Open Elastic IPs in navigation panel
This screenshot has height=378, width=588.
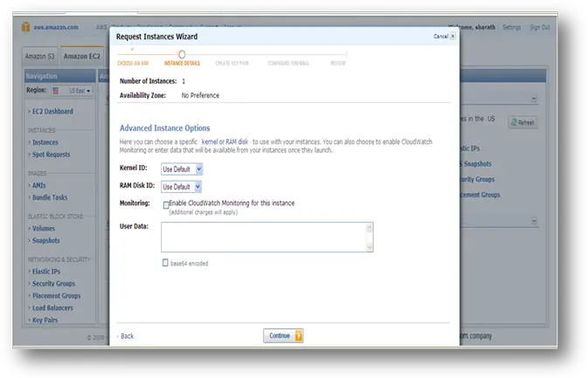[x=46, y=271]
